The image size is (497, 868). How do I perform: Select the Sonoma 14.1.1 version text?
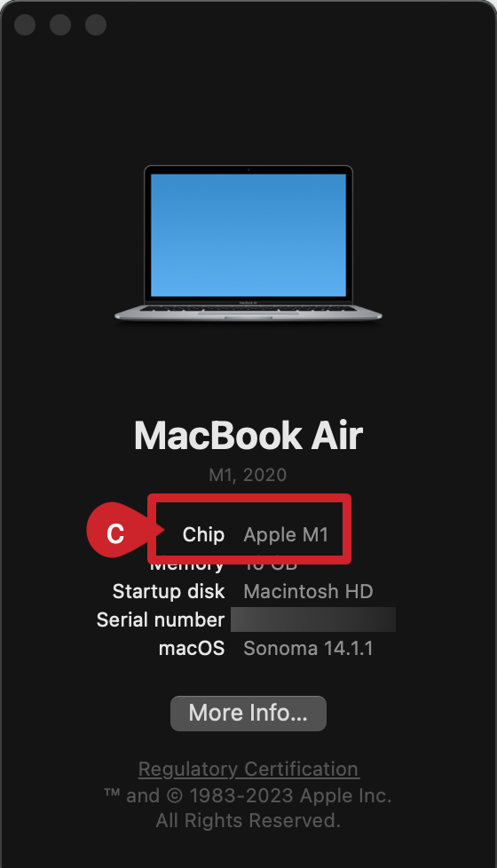(308, 648)
